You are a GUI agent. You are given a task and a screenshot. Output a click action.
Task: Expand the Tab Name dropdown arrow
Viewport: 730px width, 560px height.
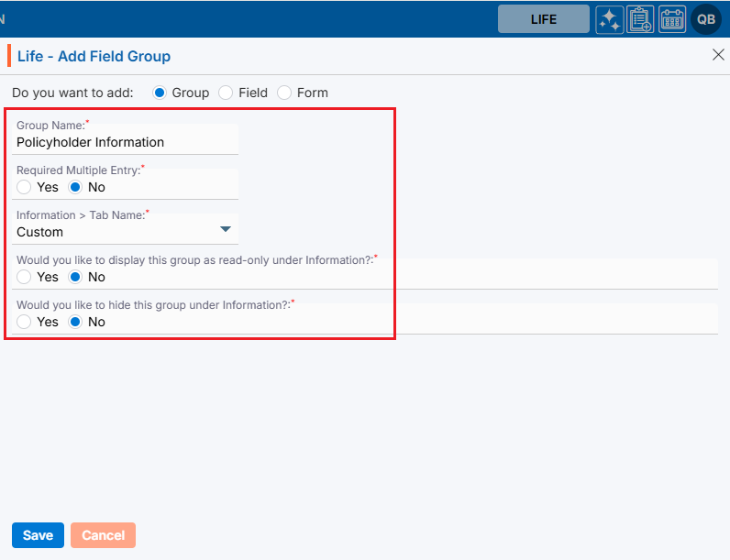pyautogui.click(x=226, y=229)
